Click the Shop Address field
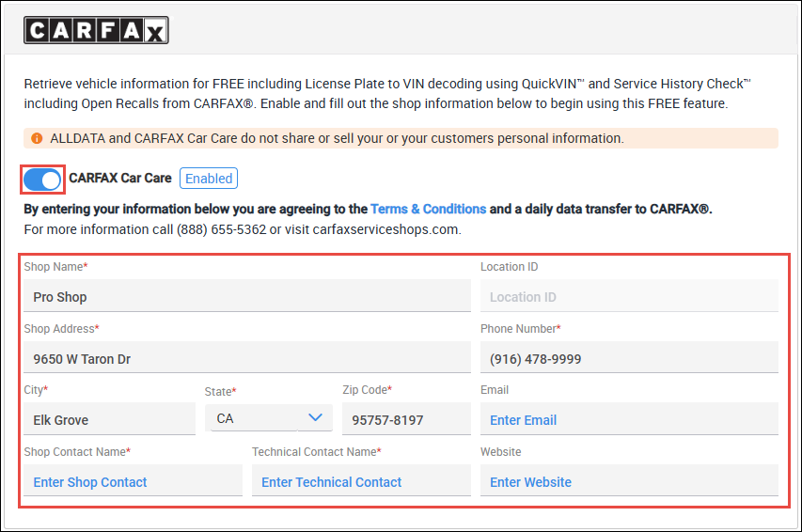802x532 pixels. coord(246,358)
